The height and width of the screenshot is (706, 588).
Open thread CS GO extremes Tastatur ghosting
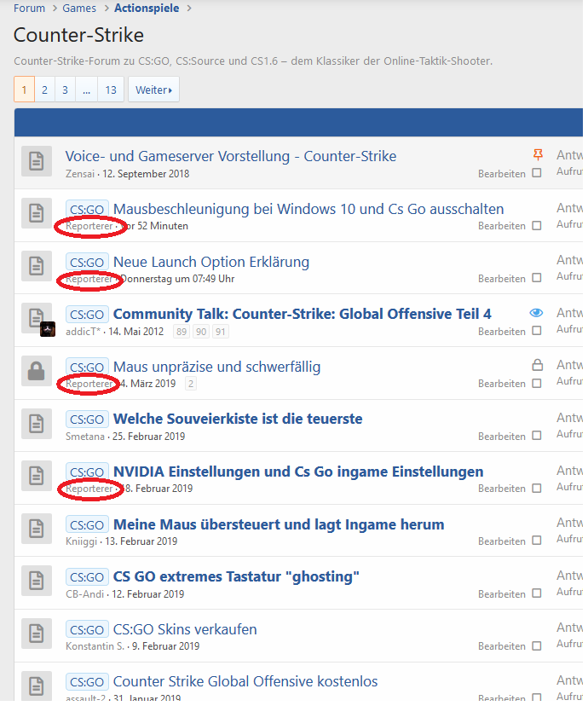click(236, 576)
